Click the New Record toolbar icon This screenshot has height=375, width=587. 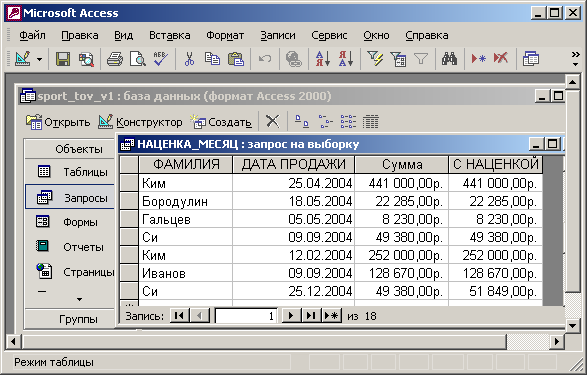(478, 59)
